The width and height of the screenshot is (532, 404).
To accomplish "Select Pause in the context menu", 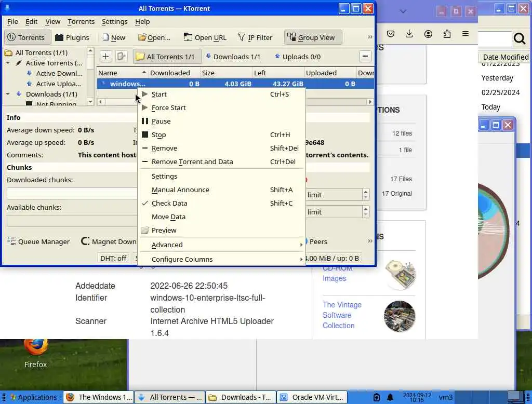I will point(221,122).
